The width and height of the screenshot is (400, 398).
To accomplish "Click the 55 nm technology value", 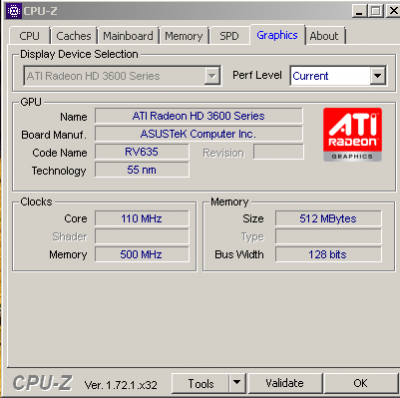I will click(x=142, y=170).
